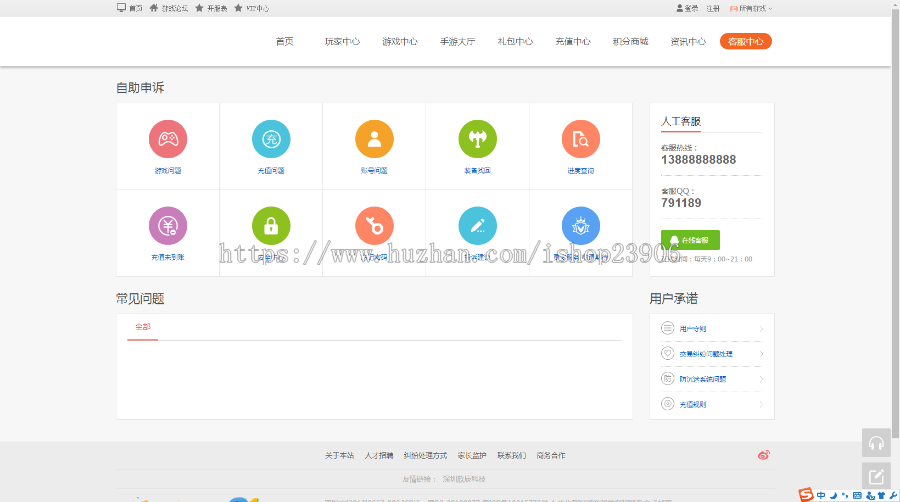900x502 pixels.
Task: Open the 家长监护 footer link
Action: [x=472, y=456]
